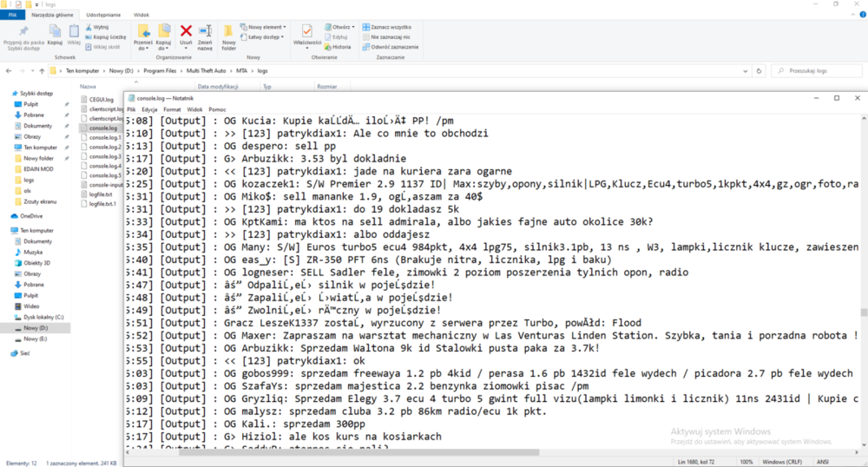Refresh the logs folder view
This screenshot has height=467, width=868.
(759, 71)
